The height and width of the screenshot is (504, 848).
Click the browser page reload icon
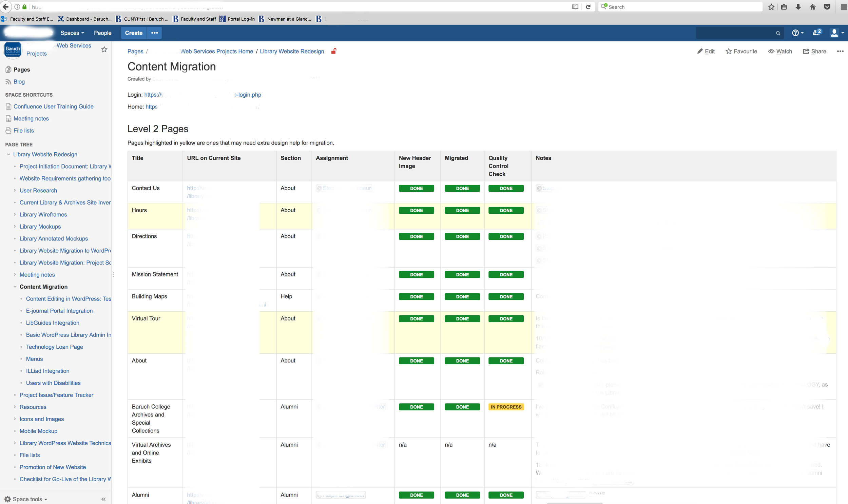tap(588, 7)
